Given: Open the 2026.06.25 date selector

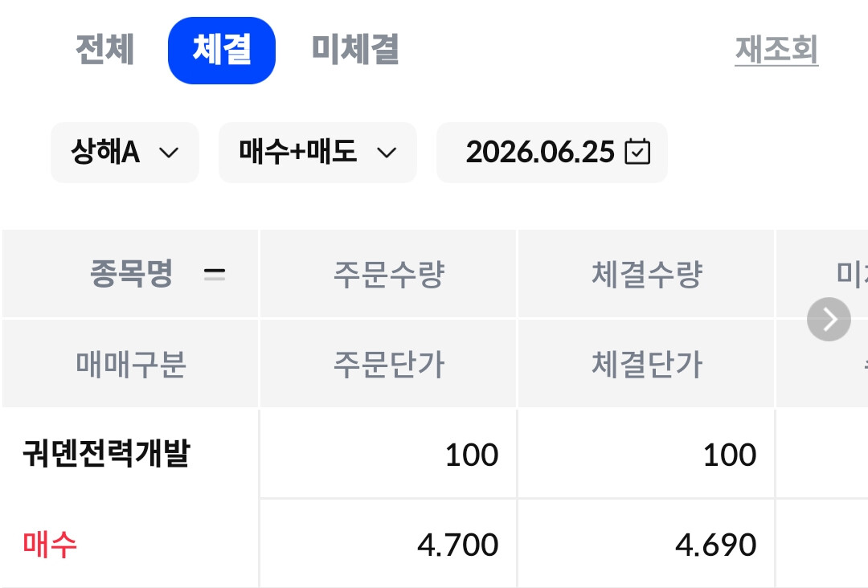Looking at the screenshot, I should (x=552, y=152).
